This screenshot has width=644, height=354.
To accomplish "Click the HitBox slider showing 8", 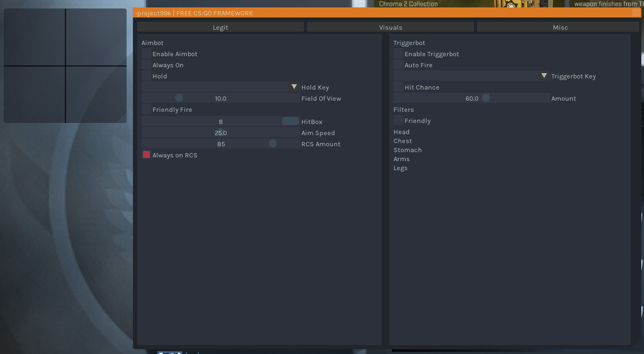I will [x=220, y=121].
